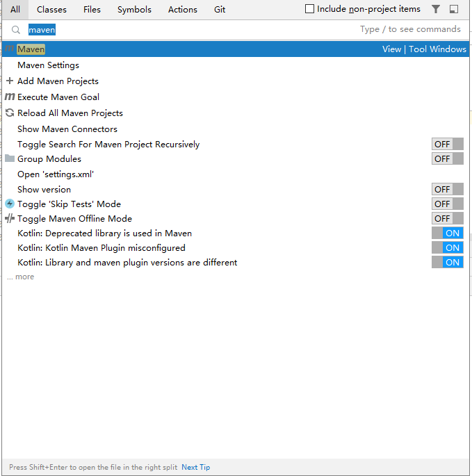Select the All tab
This screenshot has width=472, height=476.
15,10
